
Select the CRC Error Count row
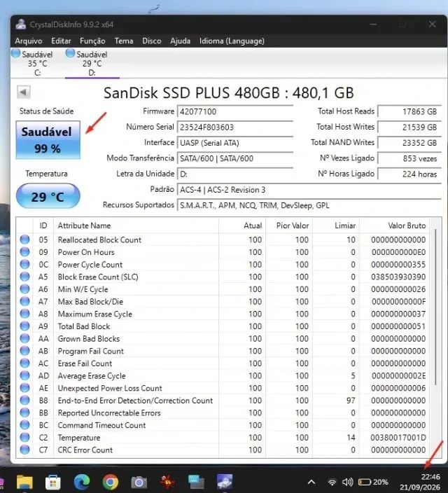(x=223, y=450)
